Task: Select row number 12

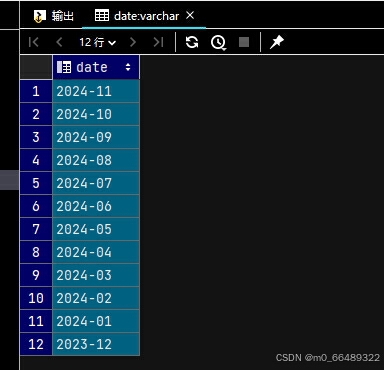Action: (x=36, y=344)
